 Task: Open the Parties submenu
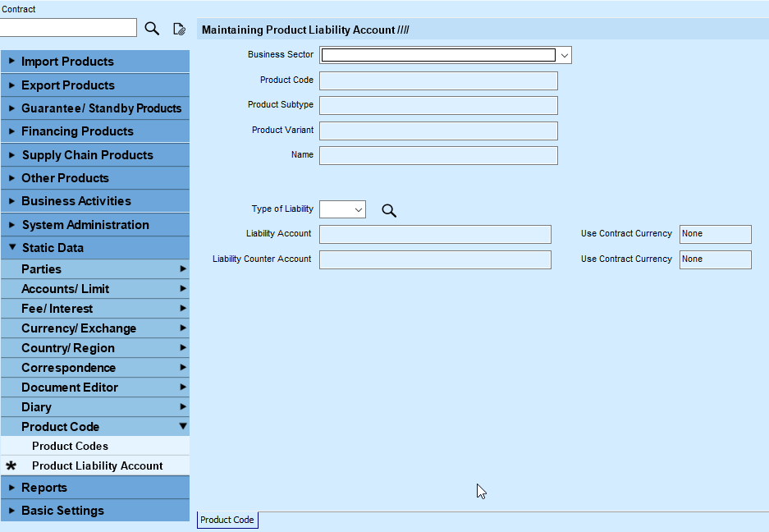click(x=95, y=269)
